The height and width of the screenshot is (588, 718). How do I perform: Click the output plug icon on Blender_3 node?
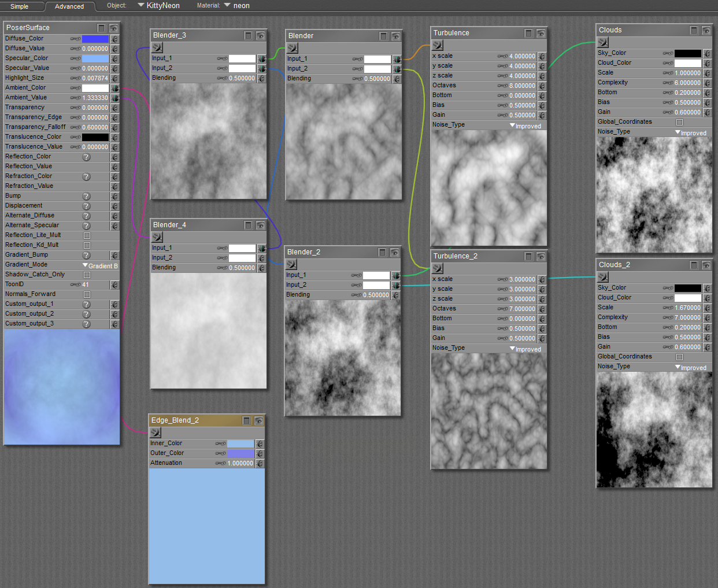(158, 47)
